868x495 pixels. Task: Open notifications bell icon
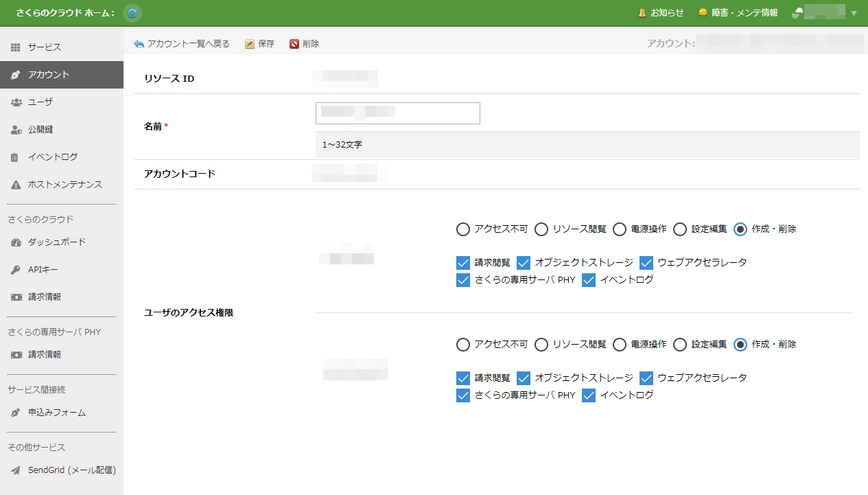pos(642,12)
